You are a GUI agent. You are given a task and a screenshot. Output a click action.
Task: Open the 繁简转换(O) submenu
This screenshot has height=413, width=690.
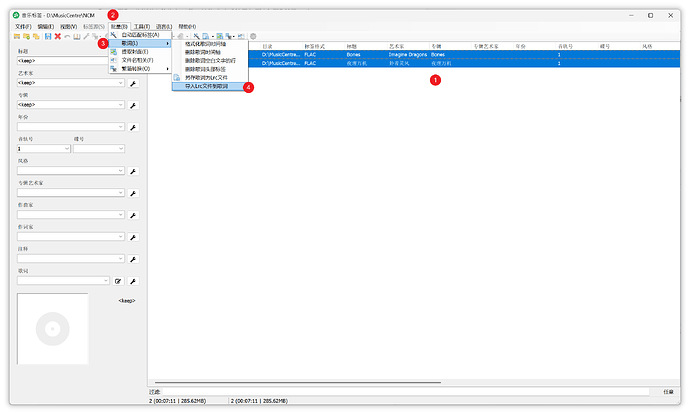(140, 69)
